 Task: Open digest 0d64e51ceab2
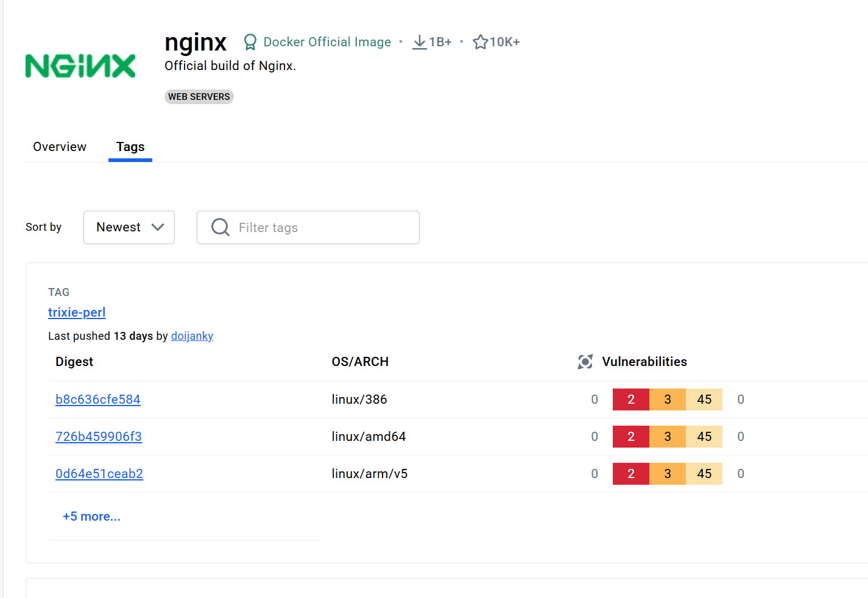99,474
